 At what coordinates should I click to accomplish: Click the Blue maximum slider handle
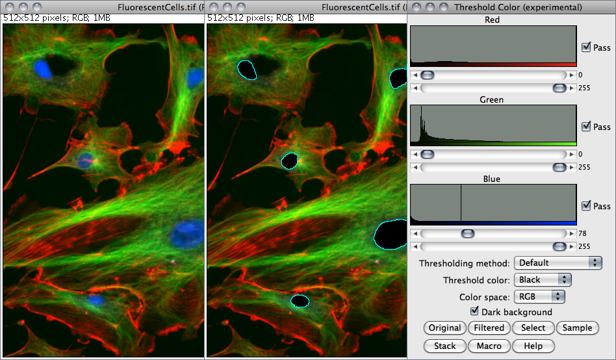559,246
